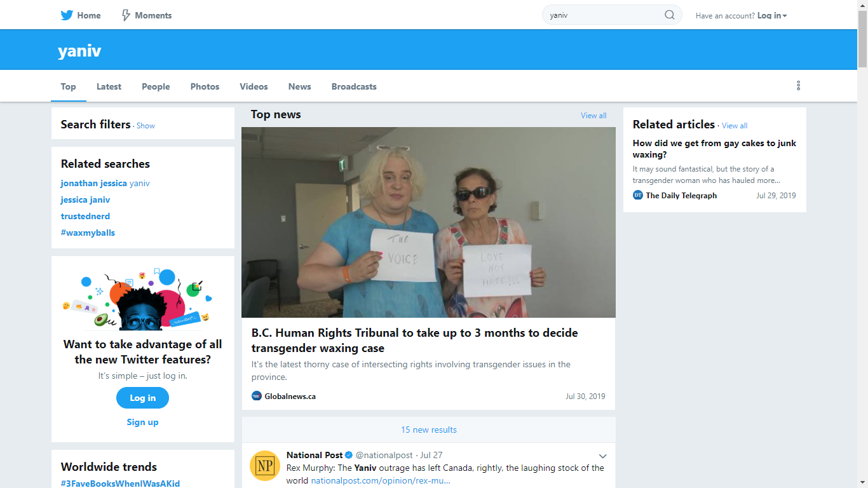Load the 15 new results
This screenshot has width=868, height=488.
[x=429, y=430]
